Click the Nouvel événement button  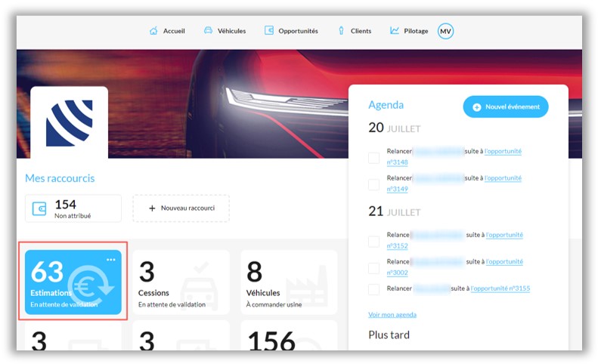point(506,106)
